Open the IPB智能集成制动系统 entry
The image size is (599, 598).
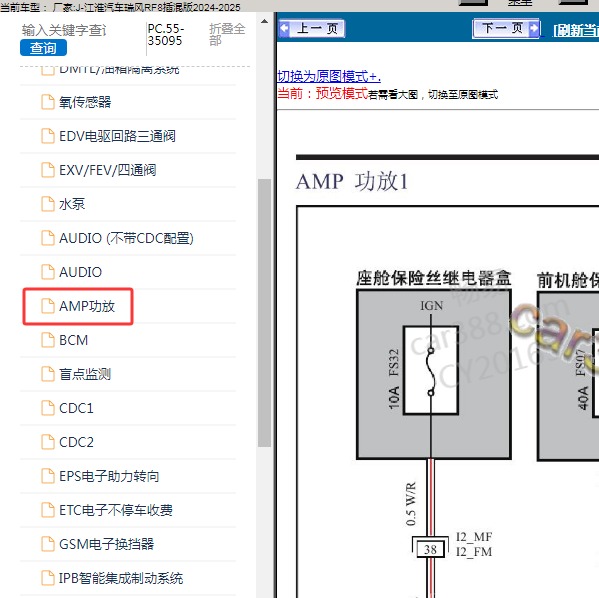121,578
